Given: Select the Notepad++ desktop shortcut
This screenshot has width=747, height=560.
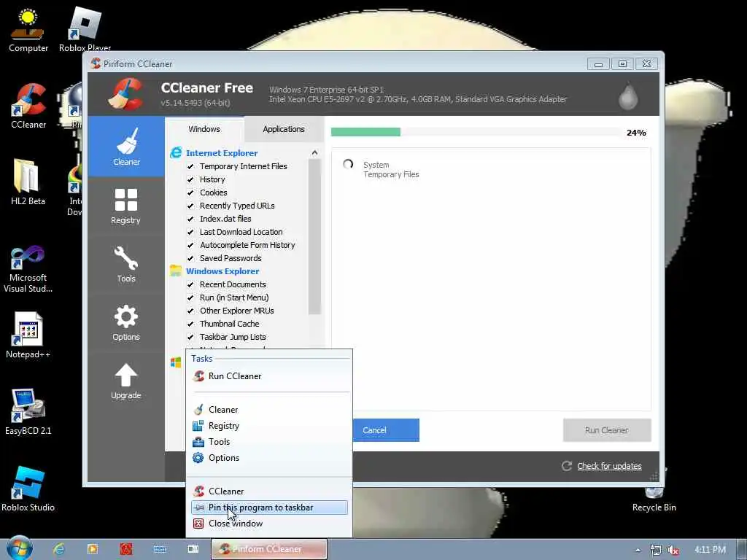Looking at the screenshot, I should (x=28, y=335).
